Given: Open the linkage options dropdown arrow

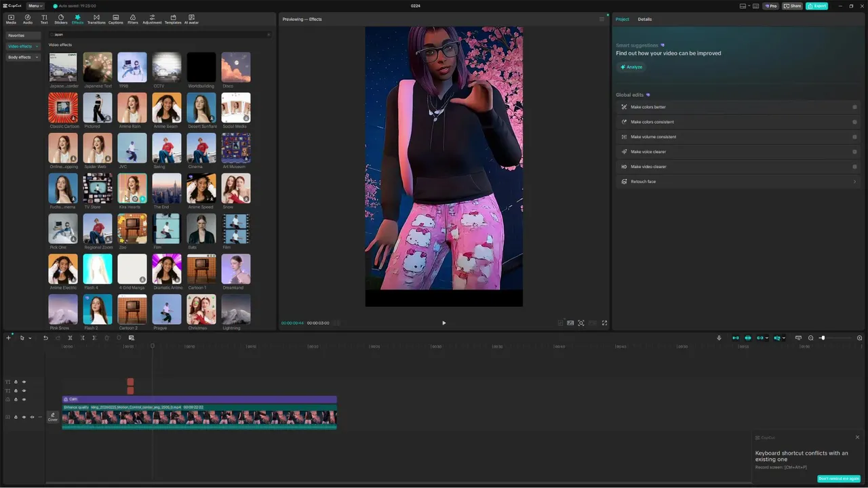Looking at the screenshot, I should click(767, 338).
